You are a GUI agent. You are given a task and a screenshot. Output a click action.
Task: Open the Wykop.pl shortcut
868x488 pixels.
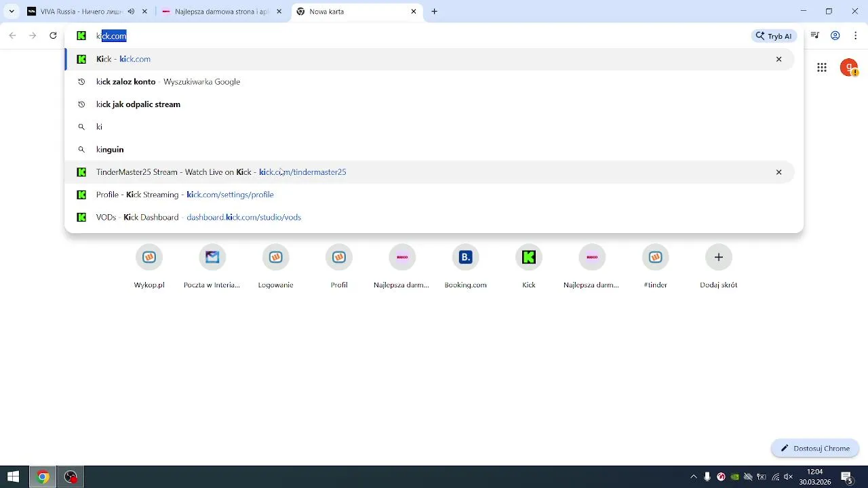(x=149, y=266)
